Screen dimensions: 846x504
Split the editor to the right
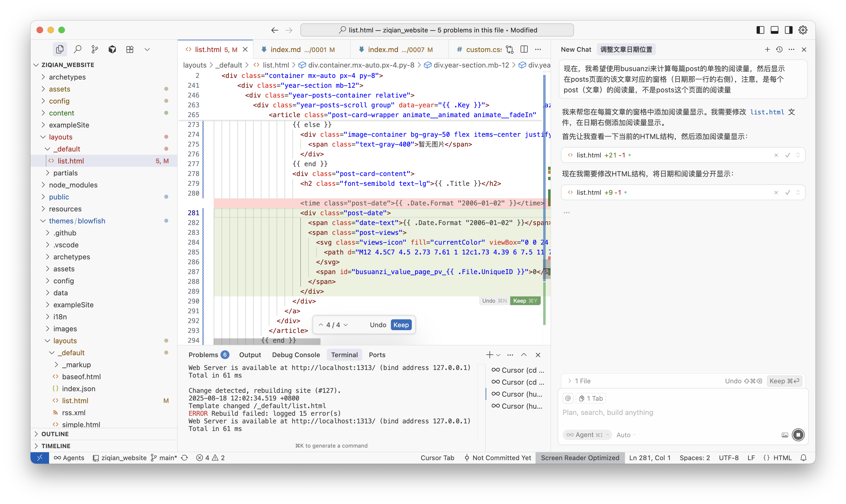[x=524, y=50]
